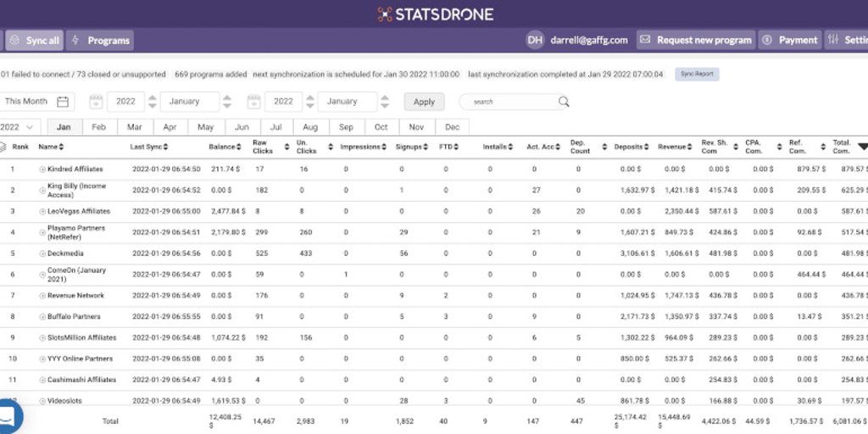Viewport: 868px width, 434px height.
Task: Adjust the start month January stepper
Action: pyautogui.click(x=227, y=102)
